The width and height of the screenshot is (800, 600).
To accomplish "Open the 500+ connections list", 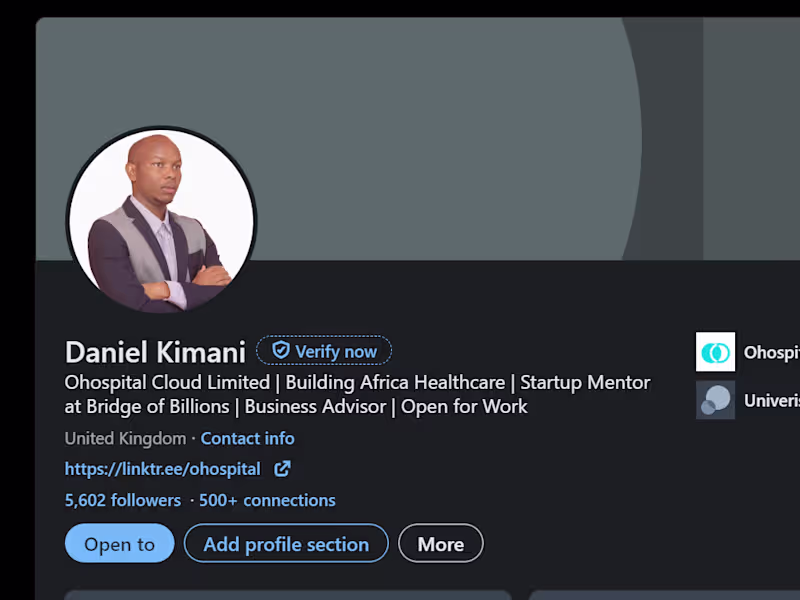I will [267, 500].
